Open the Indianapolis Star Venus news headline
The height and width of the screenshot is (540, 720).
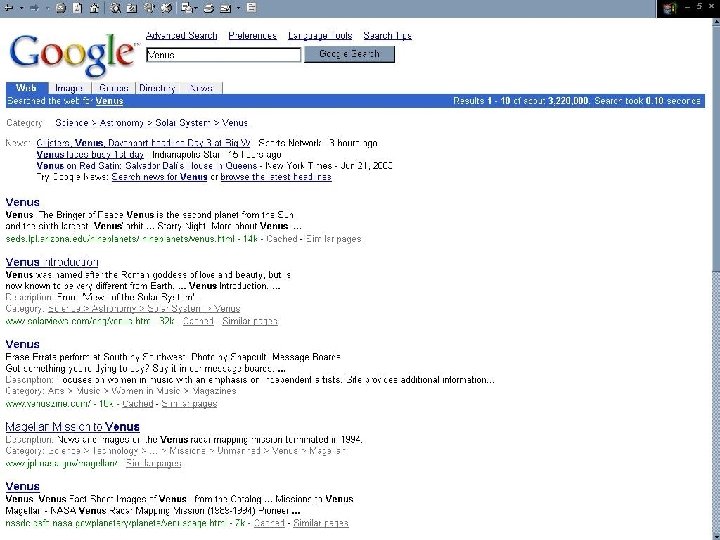coord(90,155)
